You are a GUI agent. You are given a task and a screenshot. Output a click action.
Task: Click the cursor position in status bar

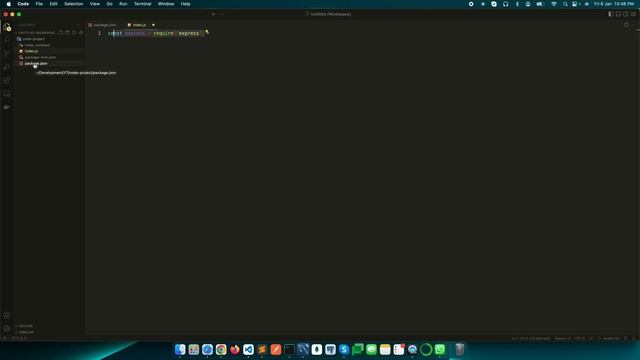coord(531,338)
